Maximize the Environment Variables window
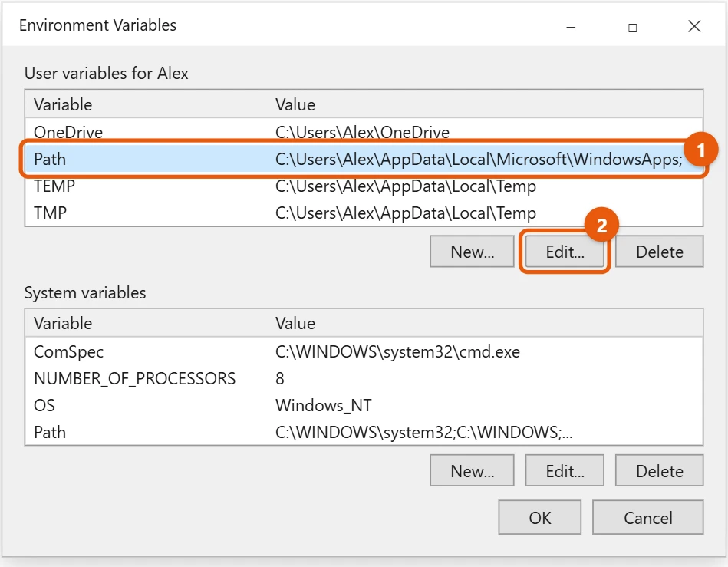This screenshot has width=728, height=567. (x=632, y=28)
